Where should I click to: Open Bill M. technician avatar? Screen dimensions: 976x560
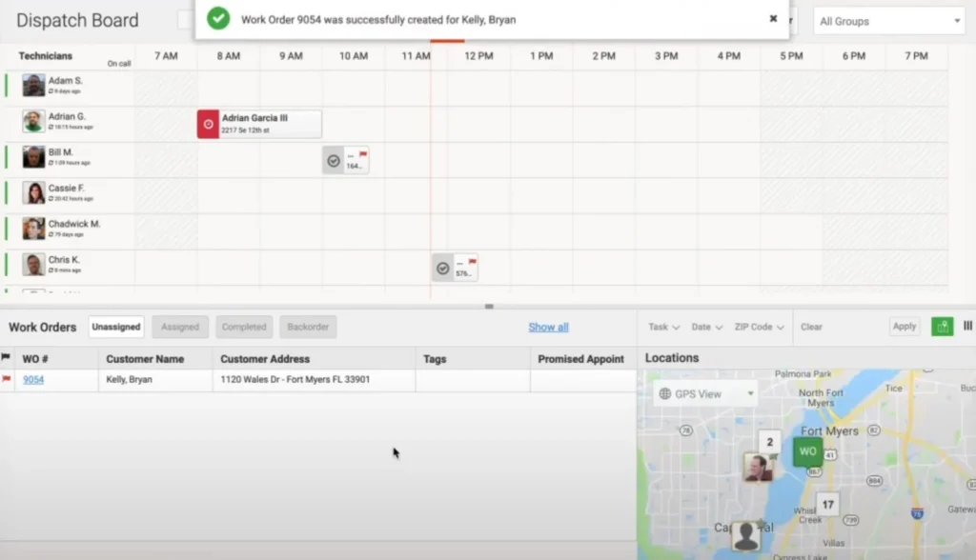point(33,157)
